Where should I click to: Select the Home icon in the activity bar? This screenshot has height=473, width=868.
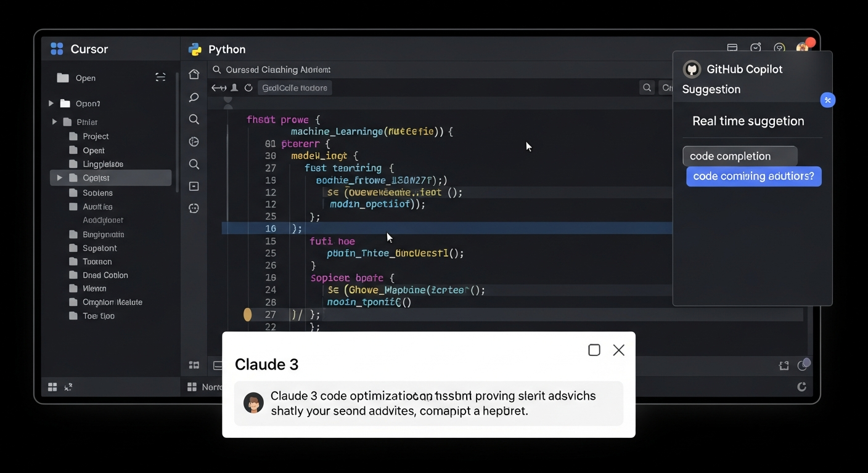point(194,73)
